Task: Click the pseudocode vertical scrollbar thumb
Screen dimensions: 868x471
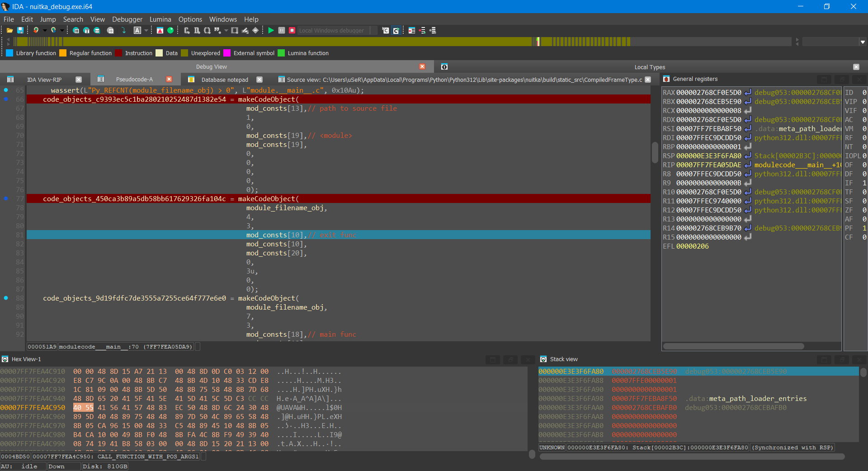Action: [x=655, y=152]
